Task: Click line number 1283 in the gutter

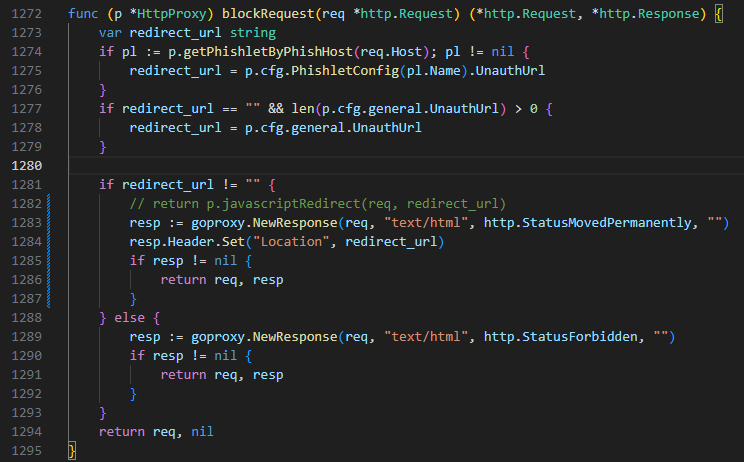Action: click(x=27, y=222)
